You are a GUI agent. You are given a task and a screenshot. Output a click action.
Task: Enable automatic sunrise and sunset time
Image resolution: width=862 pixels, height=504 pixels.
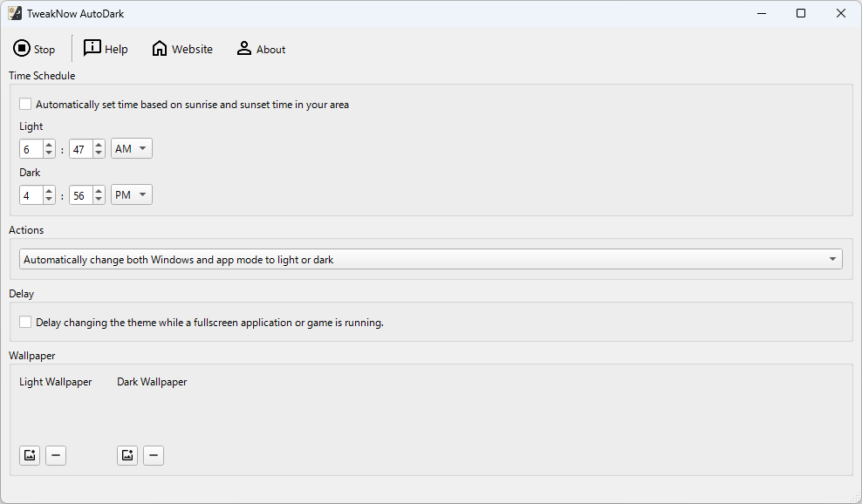click(25, 104)
